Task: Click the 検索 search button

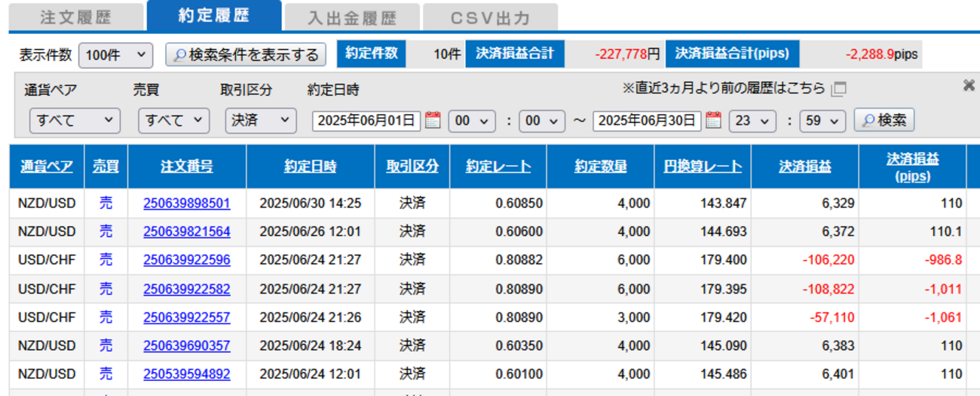Action: point(884,121)
